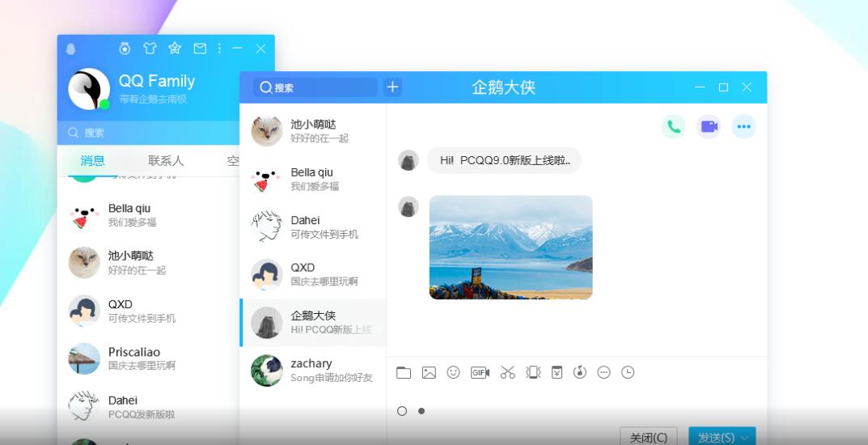The image size is (868, 445).
Task: Click the PCQQ9.0新版上线啦 message bubble
Action: coord(504,160)
